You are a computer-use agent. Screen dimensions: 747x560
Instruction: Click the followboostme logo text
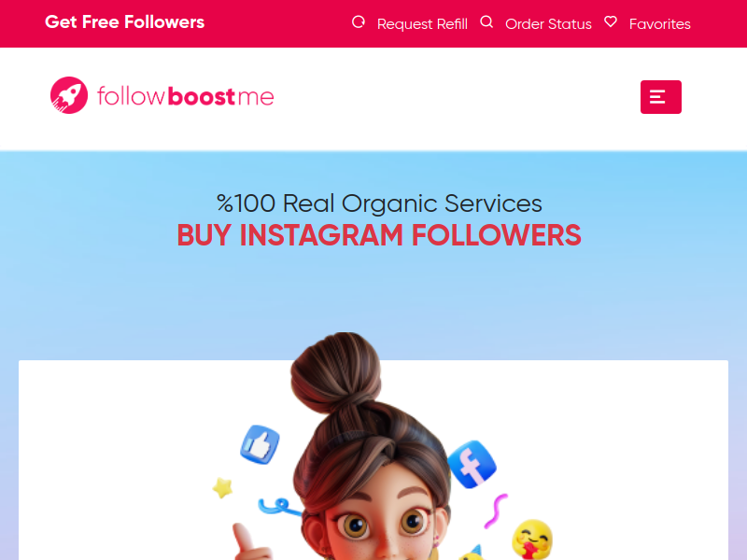click(x=185, y=96)
